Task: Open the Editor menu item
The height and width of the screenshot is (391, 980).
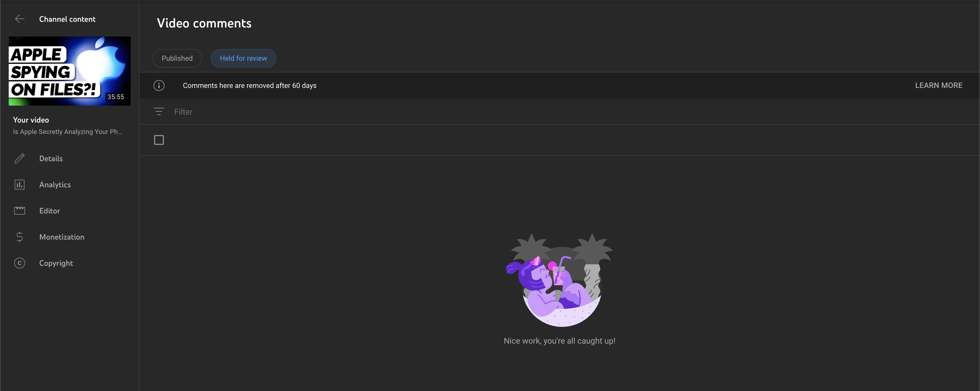Action: (50, 211)
